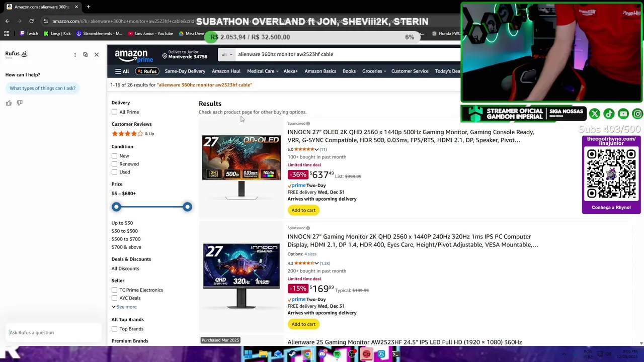This screenshot has height=362, width=644.
Task: Open Deliver to Junior location selector
Action: [185, 55]
